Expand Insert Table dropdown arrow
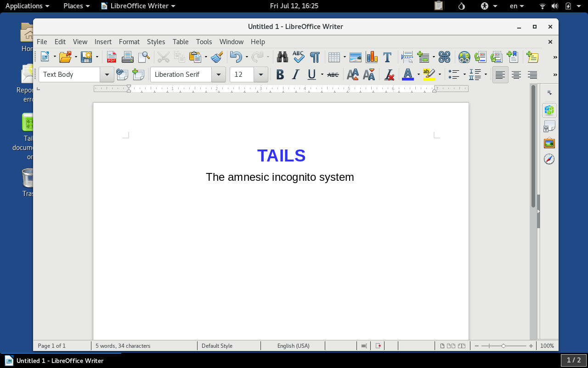The width and height of the screenshot is (588, 368). (345, 57)
